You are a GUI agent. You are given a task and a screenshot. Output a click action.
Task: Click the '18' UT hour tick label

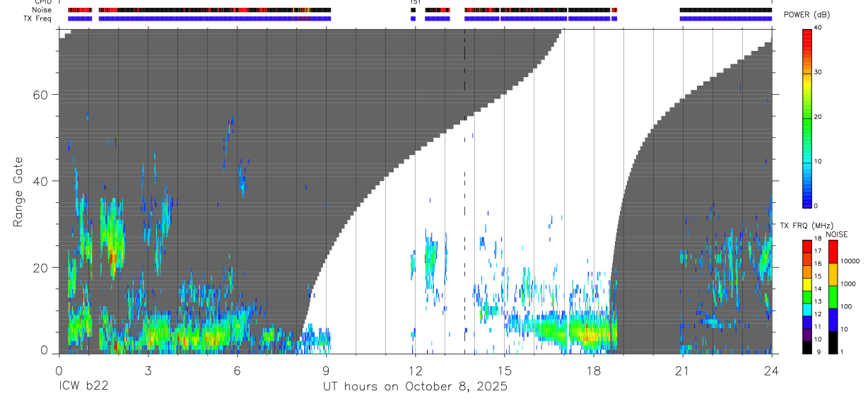tap(593, 371)
